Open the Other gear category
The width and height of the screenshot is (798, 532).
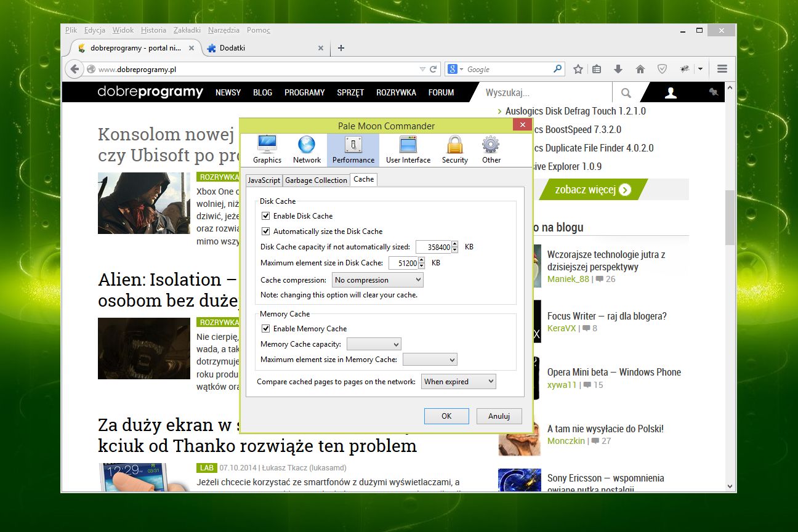(x=491, y=150)
